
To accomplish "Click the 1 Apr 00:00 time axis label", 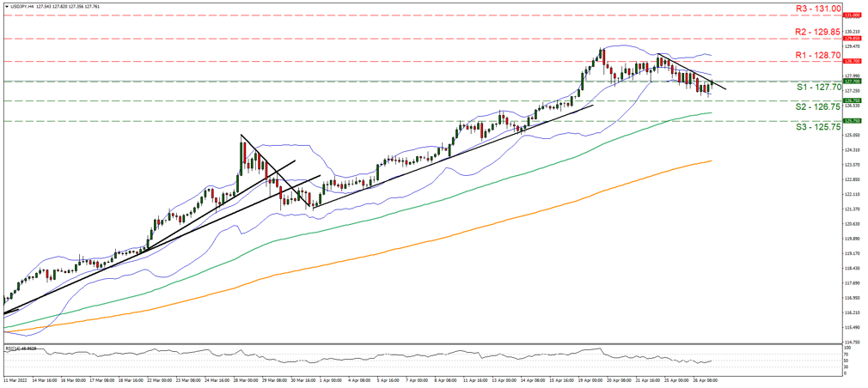I will tap(331, 381).
